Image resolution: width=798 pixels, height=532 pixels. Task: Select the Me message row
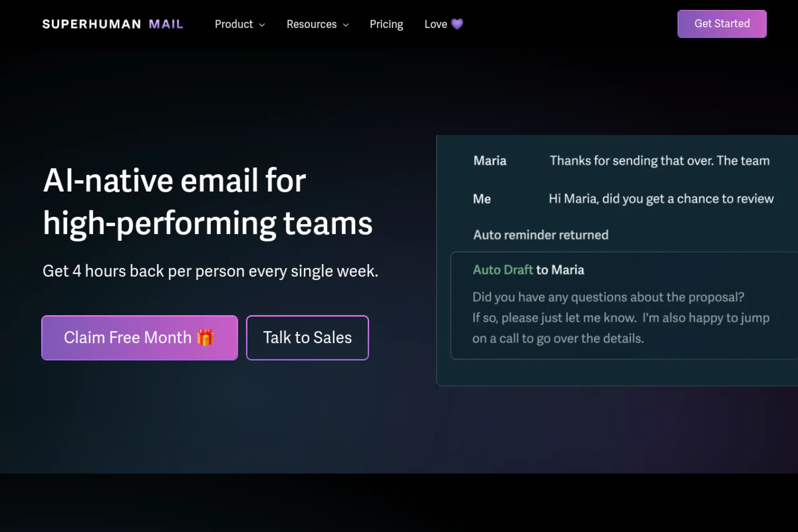coord(622,198)
